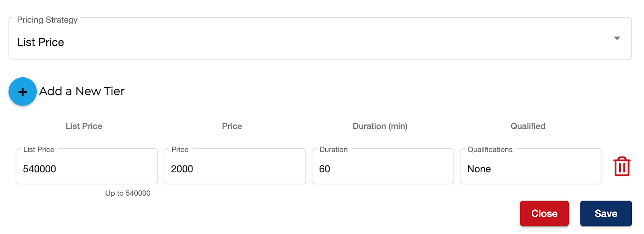Image resolution: width=644 pixels, height=234 pixels.
Task: Click the small Duration floating label
Action: click(x=333, y=149)
